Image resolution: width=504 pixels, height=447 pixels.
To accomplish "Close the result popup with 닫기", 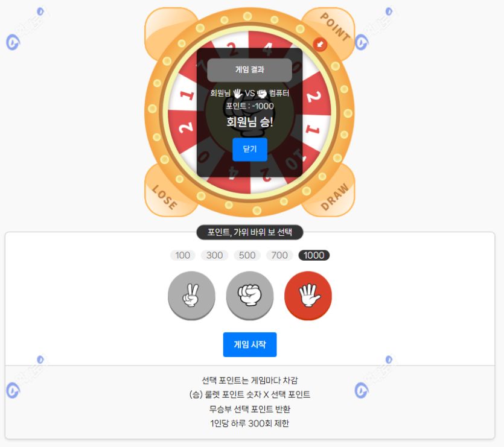I will 250,149.
